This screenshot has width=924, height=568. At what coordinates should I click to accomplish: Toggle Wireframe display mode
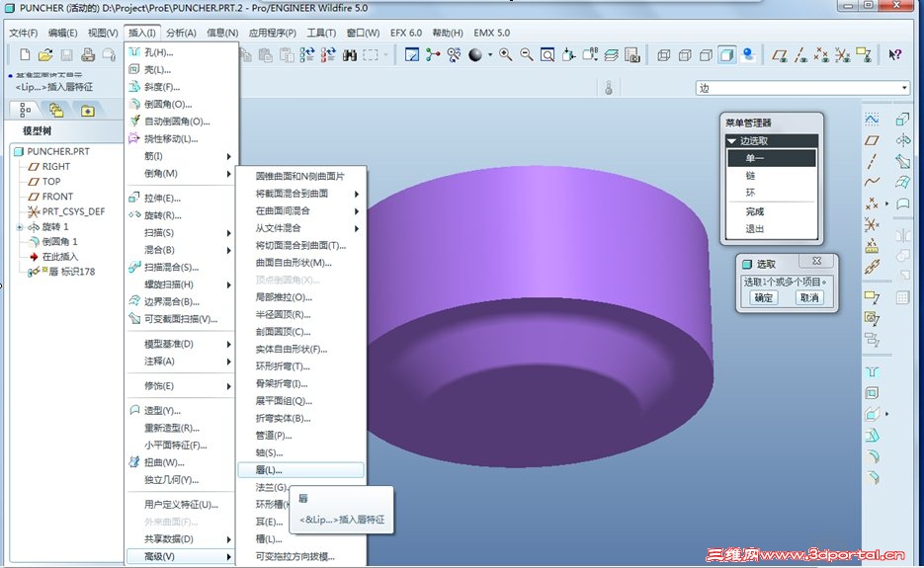pos(663,55)
